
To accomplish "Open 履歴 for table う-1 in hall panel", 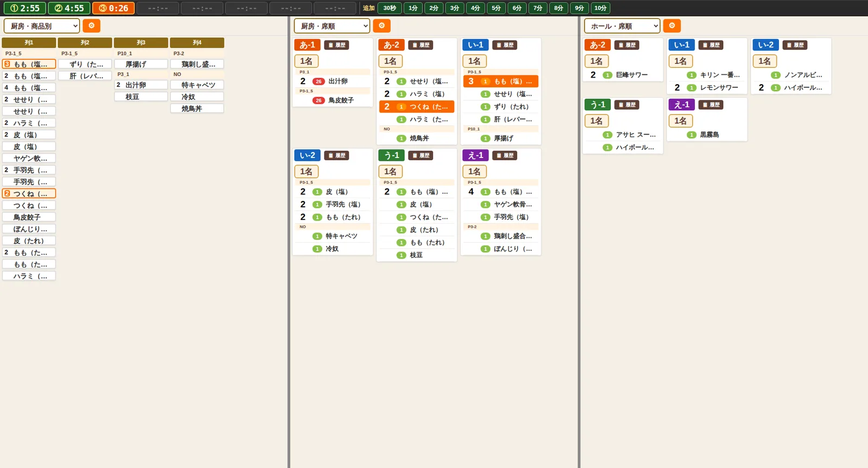I will 627,105.
